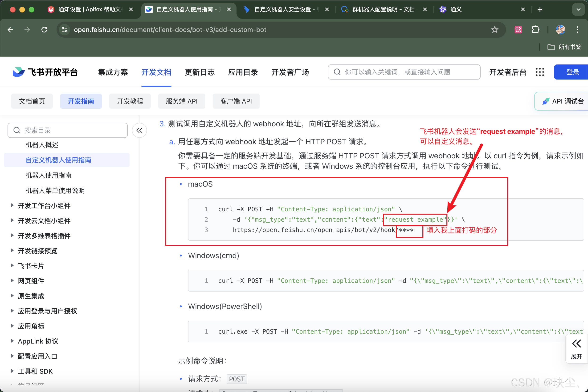Go back using browser back arrow
Viewport: 588px width, 392px height.
pos(11,30)
